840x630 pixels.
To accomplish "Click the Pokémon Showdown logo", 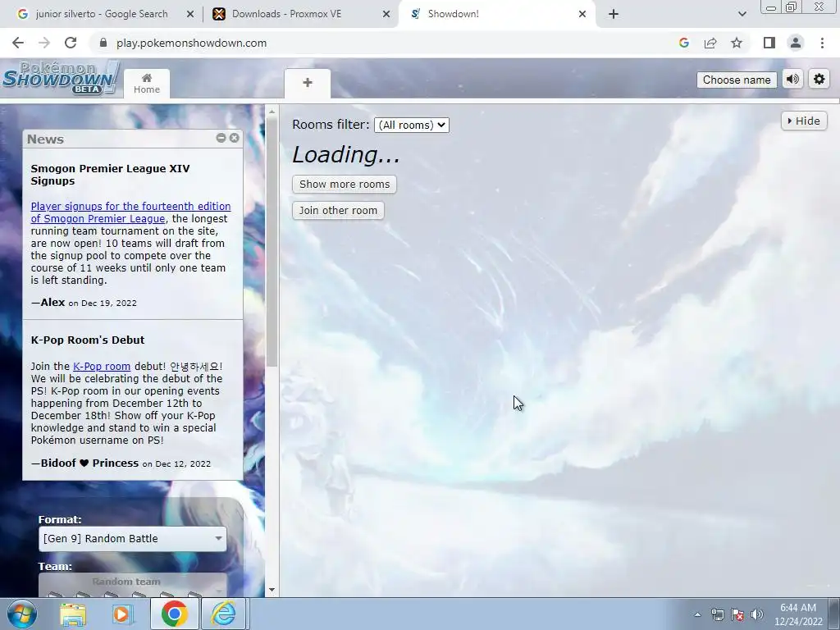I will (x=61, y=79).
